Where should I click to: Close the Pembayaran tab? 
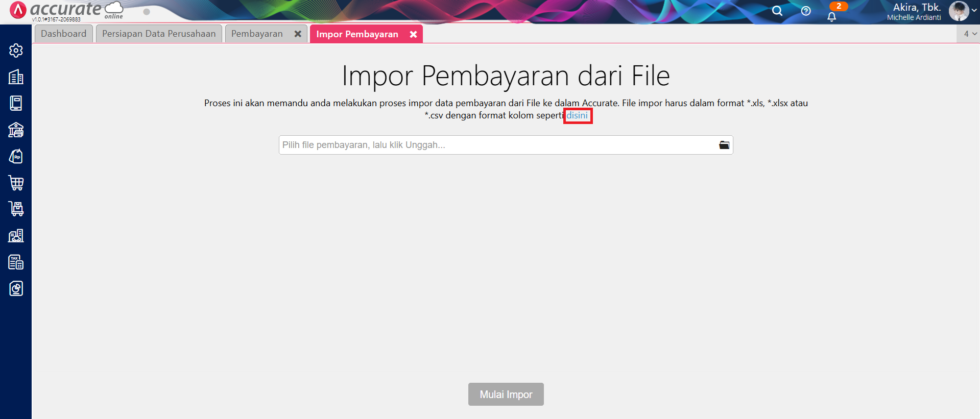(298, 34)
